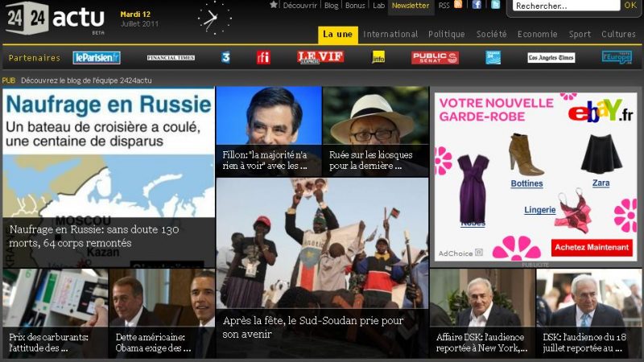The image size is (644, 362).
Task: Click the RSS text link
Action: [444, 6]
